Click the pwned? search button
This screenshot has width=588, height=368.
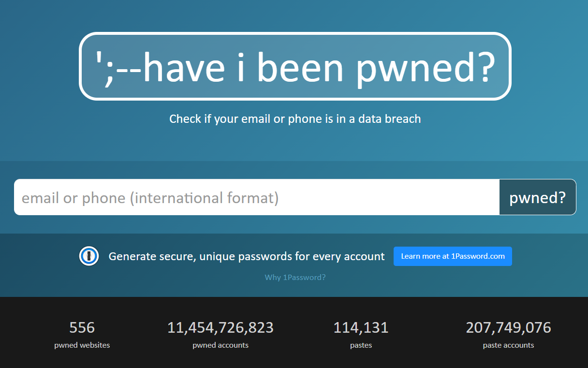[x=537, y=197]
